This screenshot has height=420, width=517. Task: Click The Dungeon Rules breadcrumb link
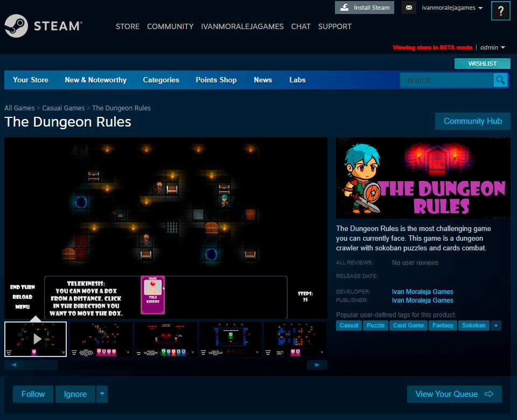tap(121, 108)
